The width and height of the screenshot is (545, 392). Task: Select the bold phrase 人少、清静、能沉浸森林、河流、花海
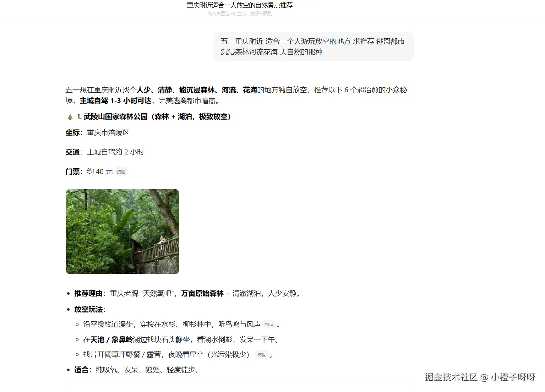(197, 90)
